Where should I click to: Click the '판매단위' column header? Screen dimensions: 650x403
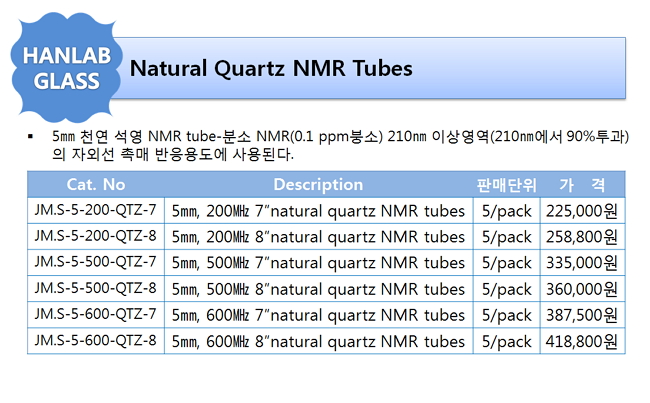point(507,185)
